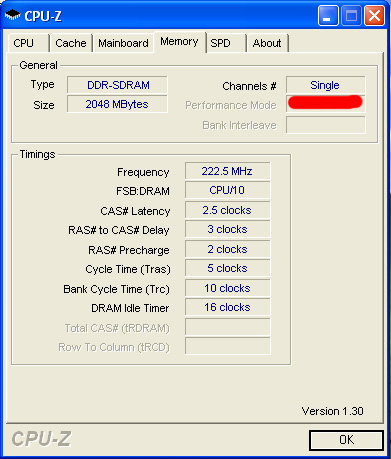The width and height of the screenshot is (391, 459).
Task: Select the 5 clocks Tras value
Action: (227, 268)
